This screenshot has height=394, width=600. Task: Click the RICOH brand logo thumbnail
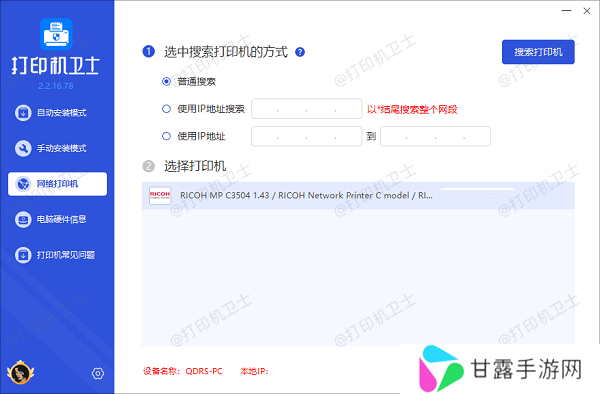pos(160,195)
